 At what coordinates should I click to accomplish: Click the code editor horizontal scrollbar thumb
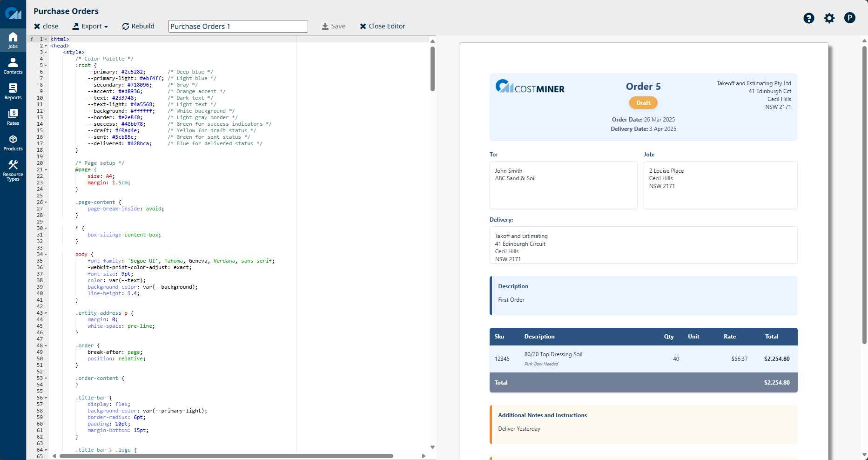[x=226, y=456]
